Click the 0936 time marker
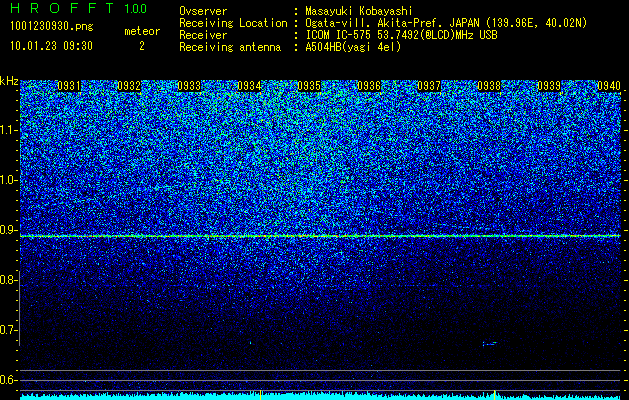Viewport: 629px width, 400px height. tap(369, 86)
